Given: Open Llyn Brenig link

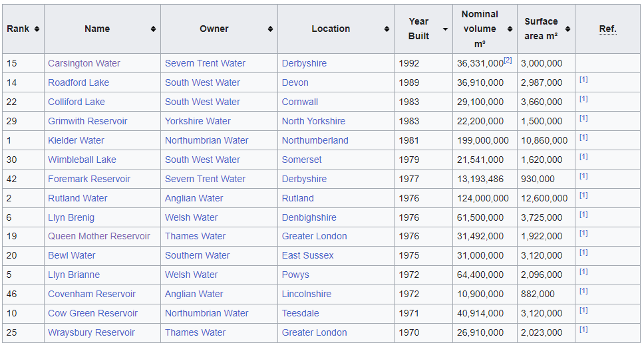Looking at the screenshot, I should [71, 217].
